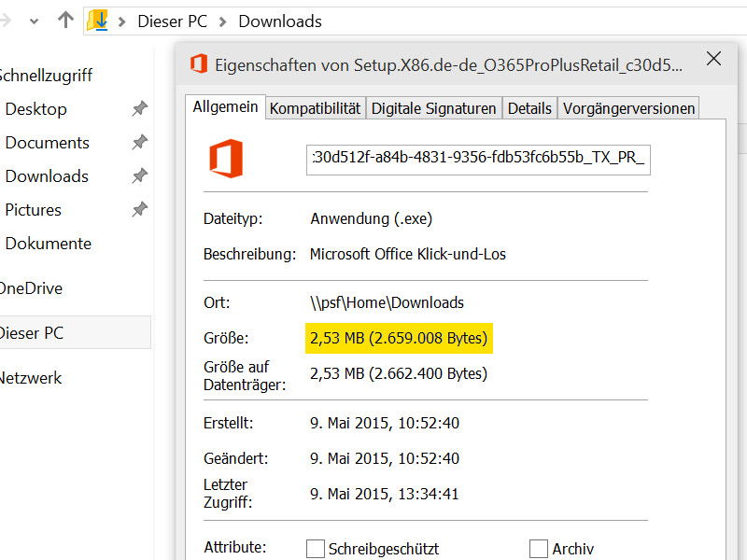Viewport: 747px width, 560px height.
Task: Click the Microsoft Office Klick-und-Los description
Action: point(408,254)
